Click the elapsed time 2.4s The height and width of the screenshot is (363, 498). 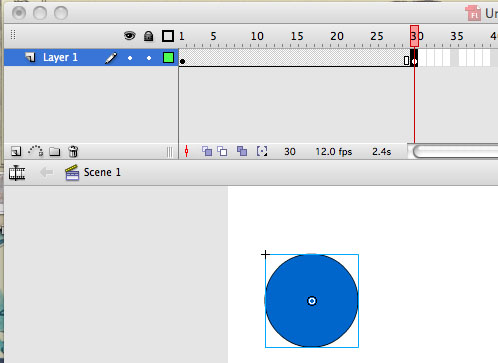[381, 152]
